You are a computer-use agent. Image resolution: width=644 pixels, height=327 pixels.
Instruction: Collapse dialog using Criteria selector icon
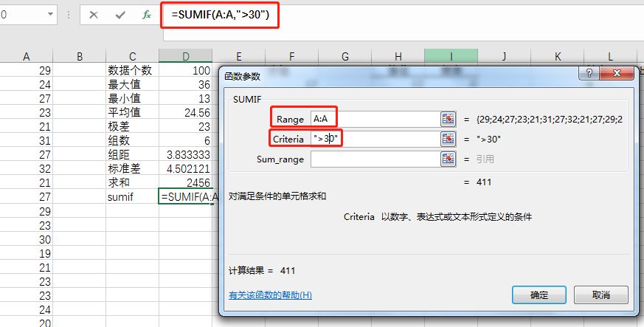(449, 140)
